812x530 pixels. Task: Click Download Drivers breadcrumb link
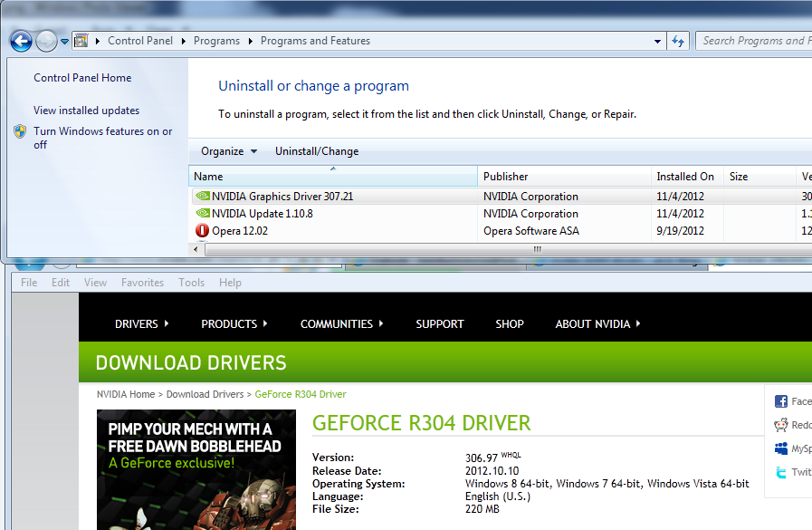[205, 394]
